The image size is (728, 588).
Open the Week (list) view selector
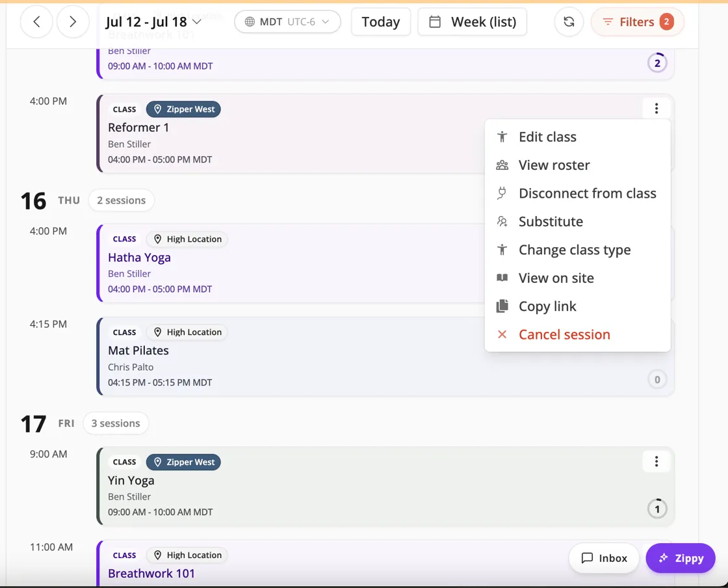[x=472, y=21]
